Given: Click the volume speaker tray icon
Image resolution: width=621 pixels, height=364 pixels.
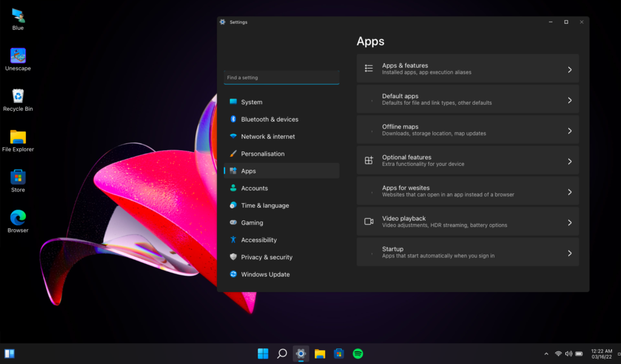Looking at the screenshot, I should [568, 354].
